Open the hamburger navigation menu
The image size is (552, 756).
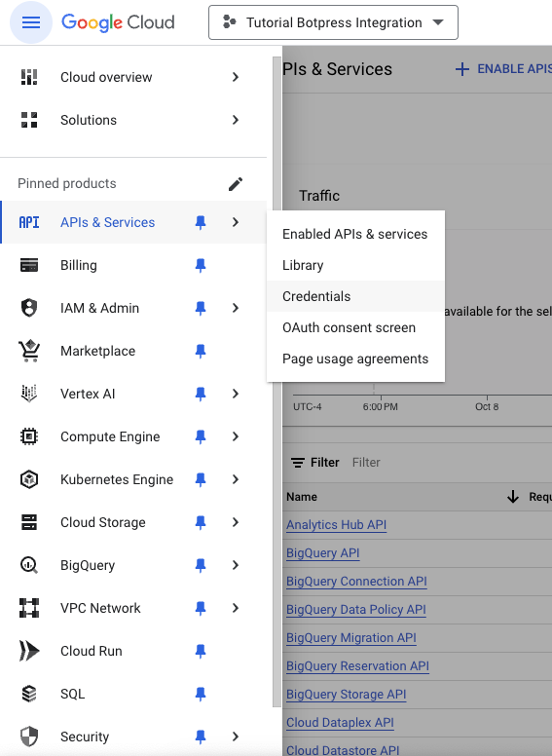tap(31, 22)
